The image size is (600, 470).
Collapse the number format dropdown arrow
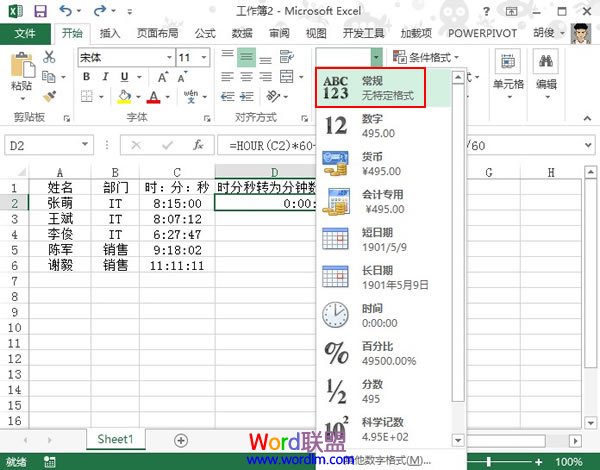376,57
